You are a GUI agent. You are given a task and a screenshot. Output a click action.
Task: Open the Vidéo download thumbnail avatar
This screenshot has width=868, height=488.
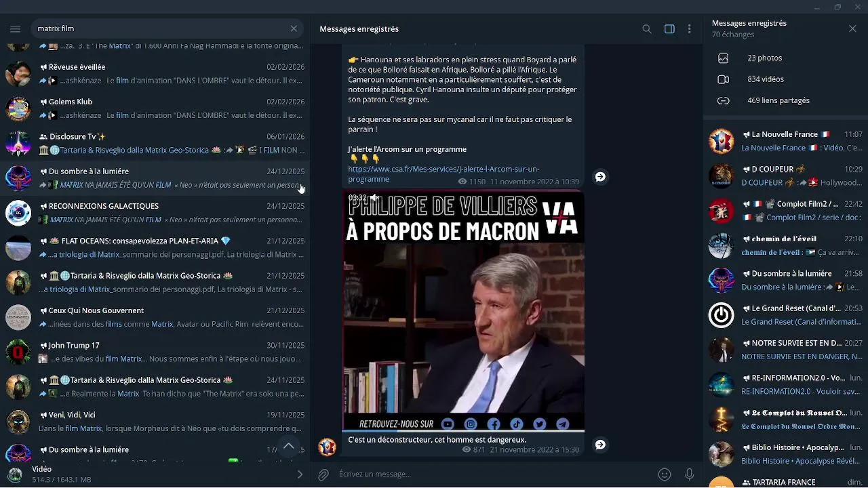point(15,474)
